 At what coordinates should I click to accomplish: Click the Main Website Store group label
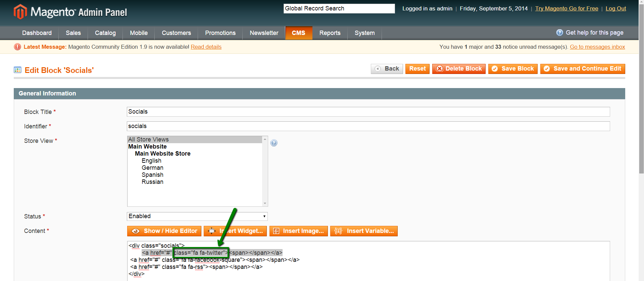click(x=162, y=154)
